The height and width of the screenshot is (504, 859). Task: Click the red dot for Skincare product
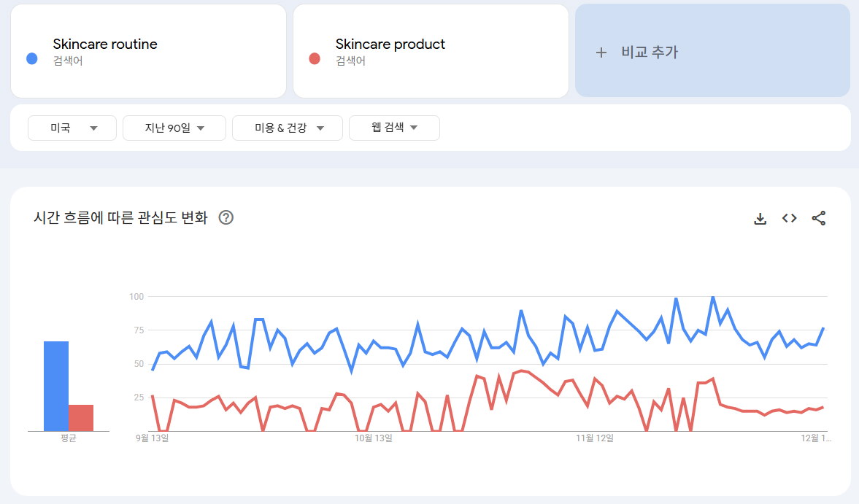pyautogui.click(x=315, y=58)
